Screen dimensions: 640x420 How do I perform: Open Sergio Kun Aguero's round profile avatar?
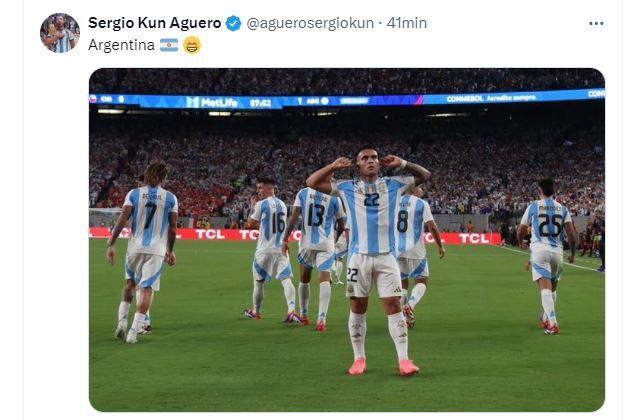point(60,33)
